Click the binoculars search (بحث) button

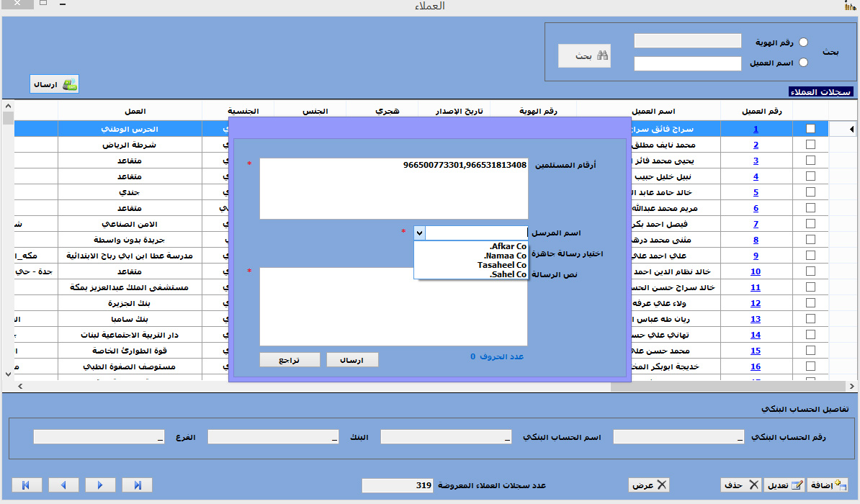[584, 56]
